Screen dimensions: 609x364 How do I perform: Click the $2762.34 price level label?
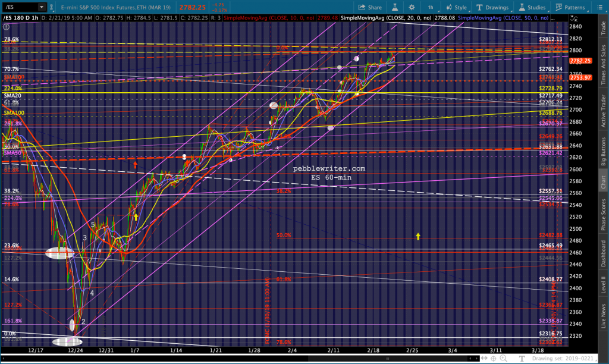point(551,69)
